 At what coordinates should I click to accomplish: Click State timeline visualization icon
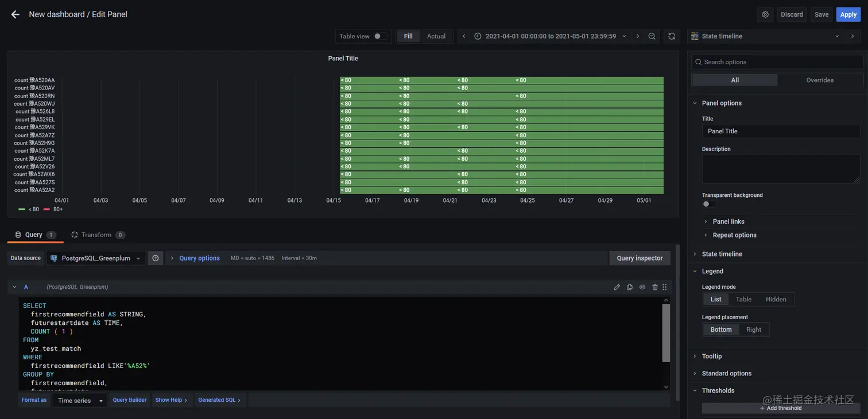pyautogui.click(x=695, y=36)
